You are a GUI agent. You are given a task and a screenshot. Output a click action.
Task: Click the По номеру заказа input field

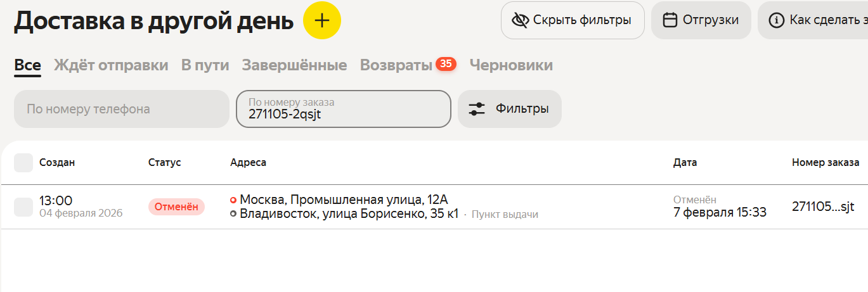[x=343, y=114]
